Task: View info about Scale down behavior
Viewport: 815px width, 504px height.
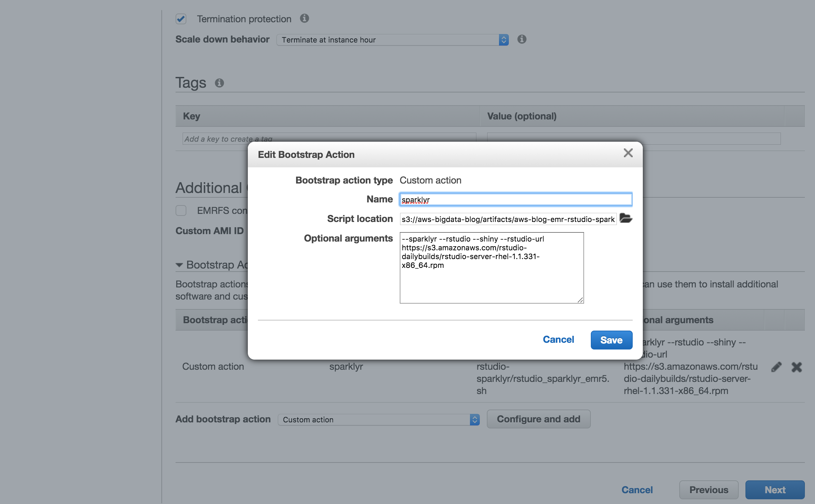Action: point(522,39)
